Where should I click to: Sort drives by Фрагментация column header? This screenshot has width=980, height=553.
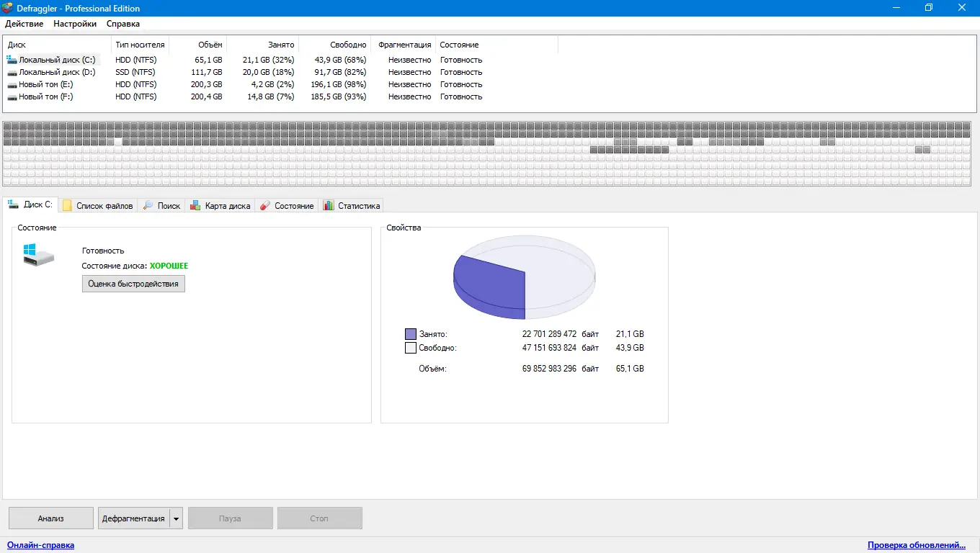(404, 45)
